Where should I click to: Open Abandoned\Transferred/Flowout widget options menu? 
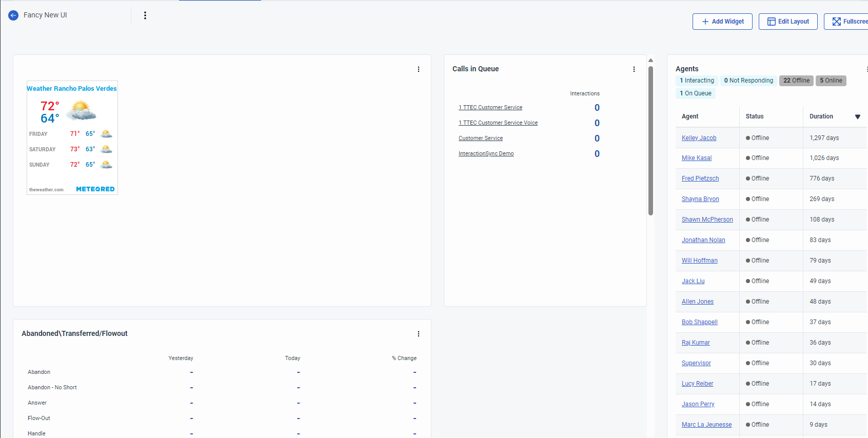pyautogui.click(x=419, y=334)
